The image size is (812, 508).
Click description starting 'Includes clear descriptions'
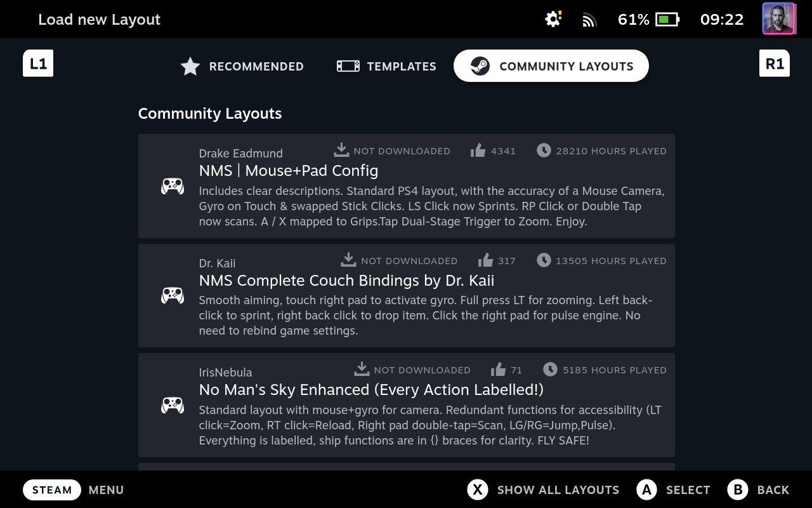(432, 206)
